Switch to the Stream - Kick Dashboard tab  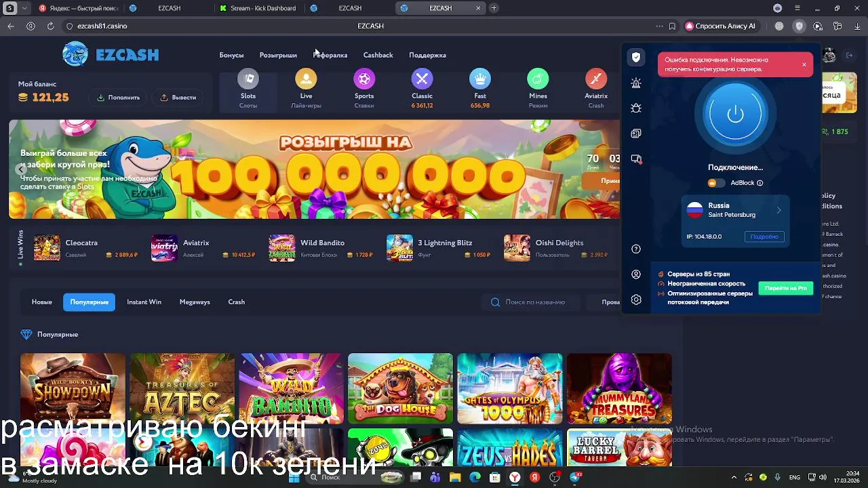258,8
